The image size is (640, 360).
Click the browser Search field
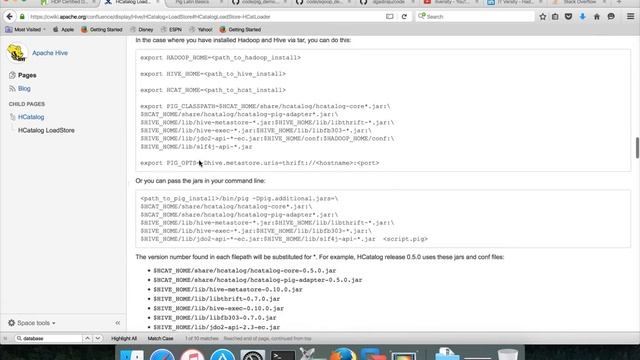tap(475, 17)
